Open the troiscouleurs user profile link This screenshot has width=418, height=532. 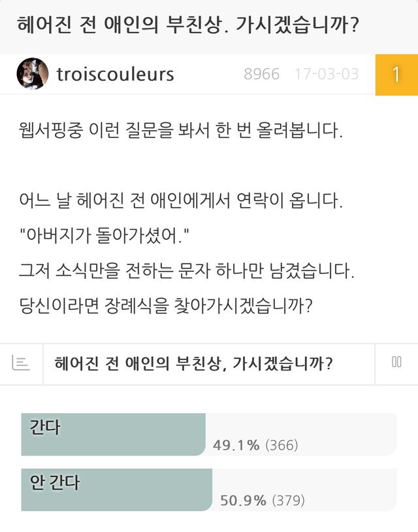115,75
